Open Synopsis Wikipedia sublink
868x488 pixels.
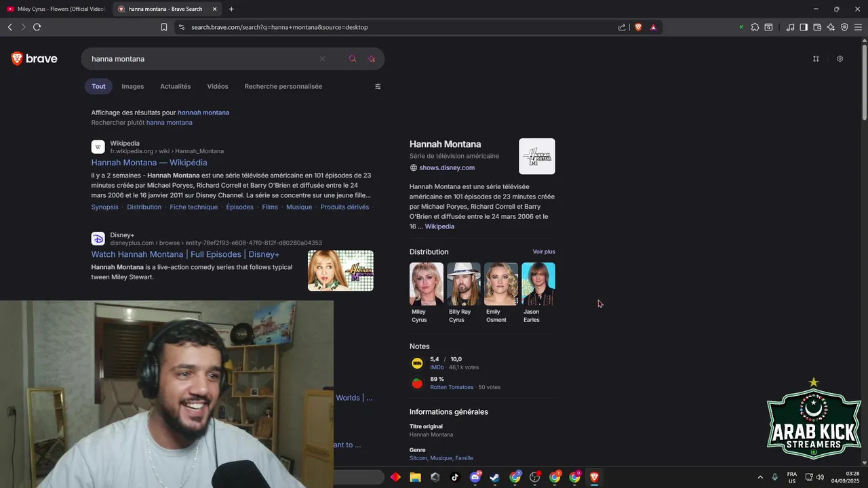[x=104, y=207]
